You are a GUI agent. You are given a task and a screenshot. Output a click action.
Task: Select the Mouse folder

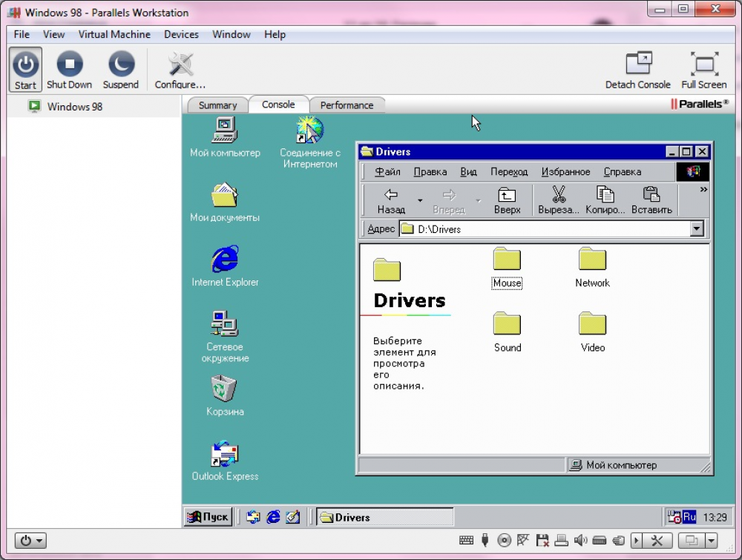(x=507, y=269)
